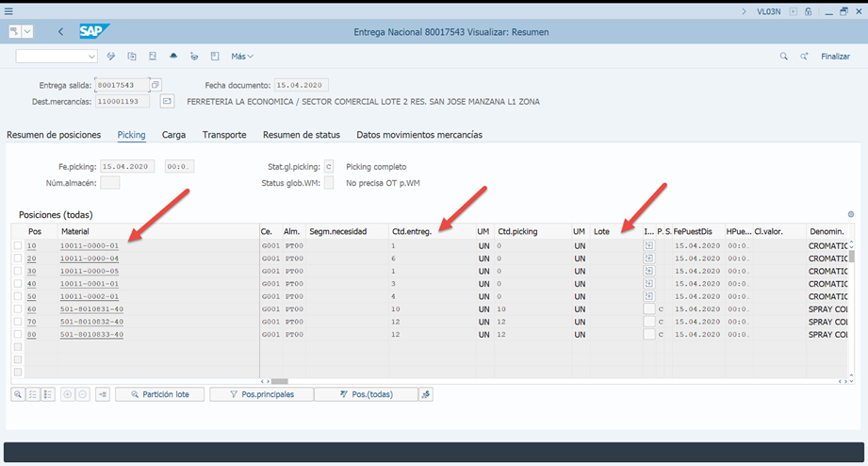Open material link 501-8010831-40
The image size is (868, 466).
click(x=91, y=309)
